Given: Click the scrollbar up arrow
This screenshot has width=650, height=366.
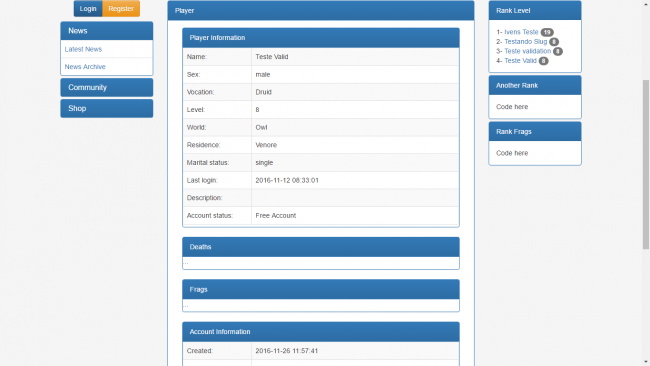Looking at the screenshot, I should [x=646, y=3].
